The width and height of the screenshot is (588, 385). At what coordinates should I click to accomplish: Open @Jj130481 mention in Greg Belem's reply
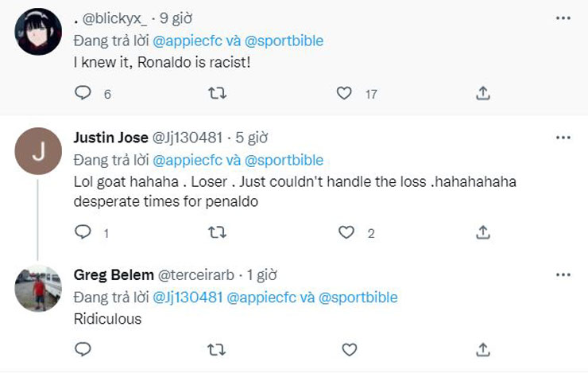tap(187, 297)
